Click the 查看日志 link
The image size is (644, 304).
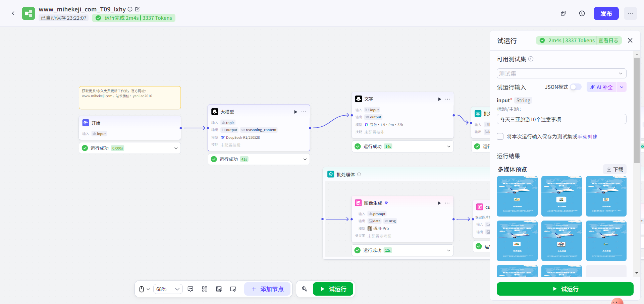(608, 41)
